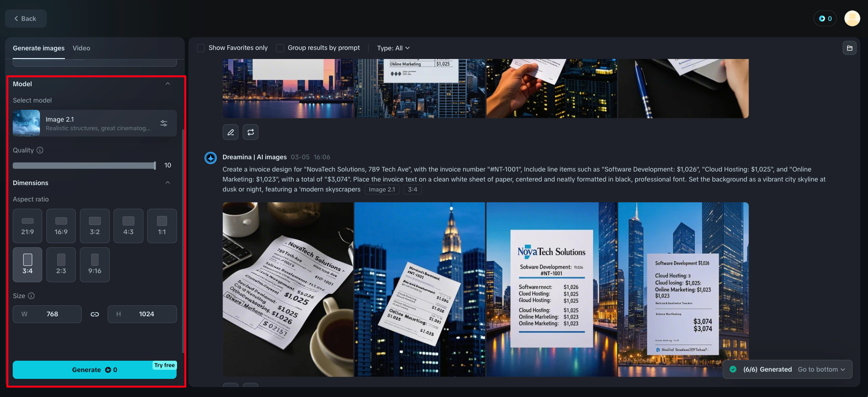This screenshot has height=397, width=868.
Task: Open the assets folder icon
Action: pos(849,48)
